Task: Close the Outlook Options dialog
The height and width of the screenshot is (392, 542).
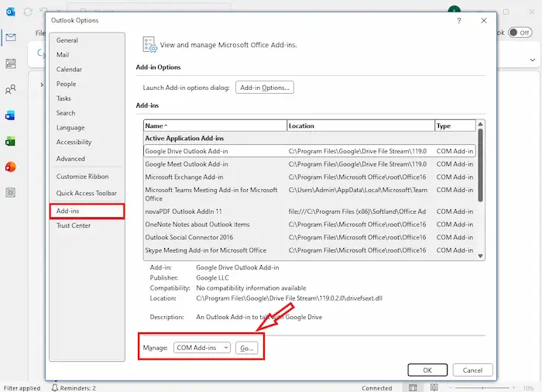Action: click(484, 21)
